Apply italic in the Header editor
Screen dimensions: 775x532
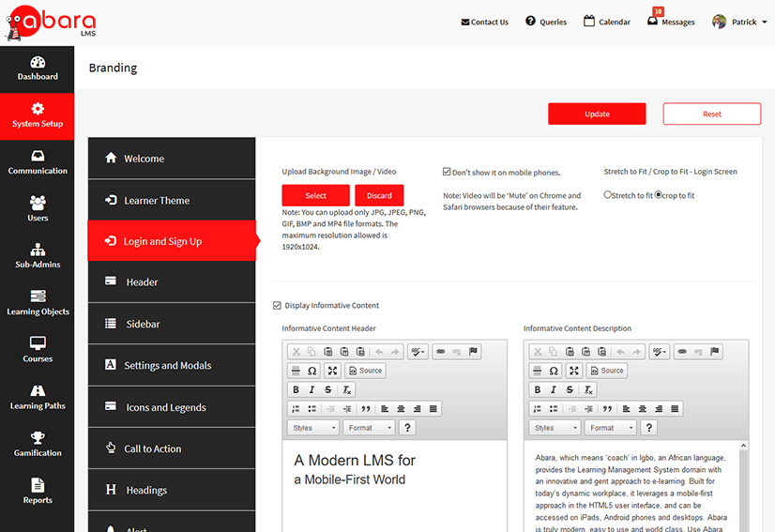312,389
